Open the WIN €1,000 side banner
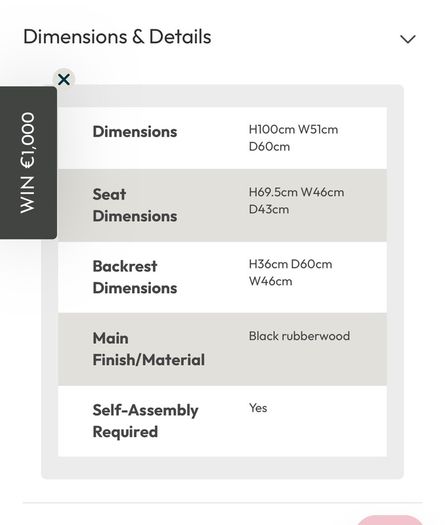Image resolution: width=445 pixels, height=525 pixels. click(28, 163)
